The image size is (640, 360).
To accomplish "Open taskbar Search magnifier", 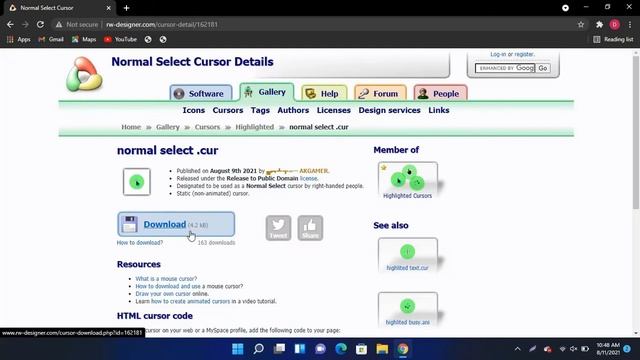I will click(258, 349).
